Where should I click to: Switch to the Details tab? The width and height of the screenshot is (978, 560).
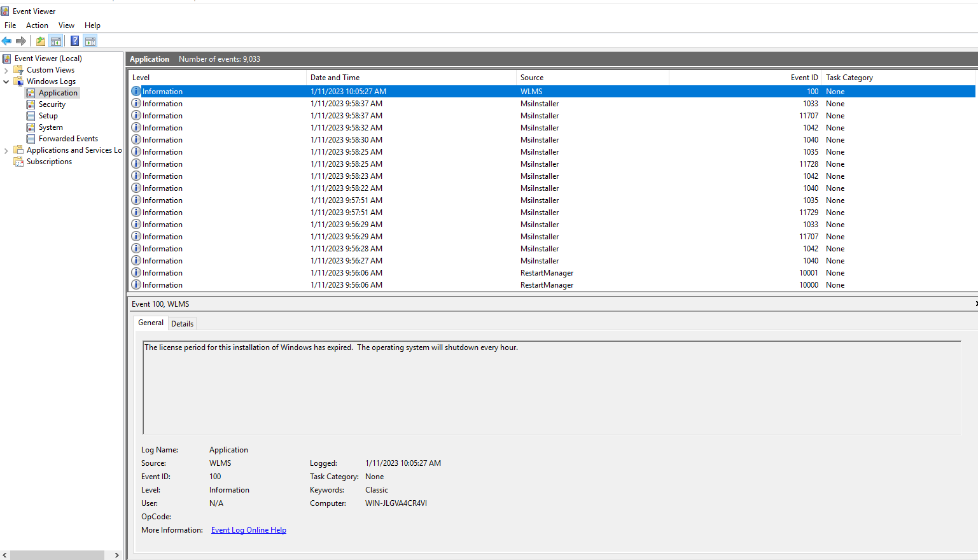point(182,323)
